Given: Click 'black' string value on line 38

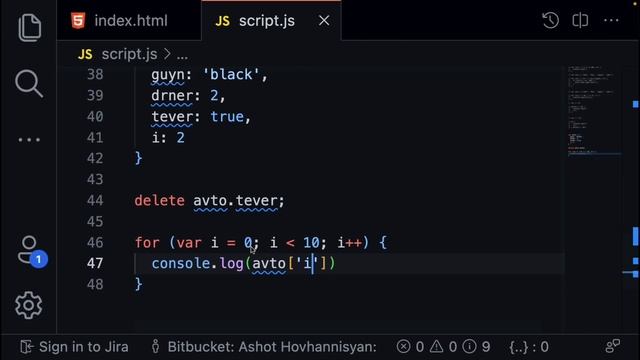Looking at the screenshot, I should (x=231, y=75).
